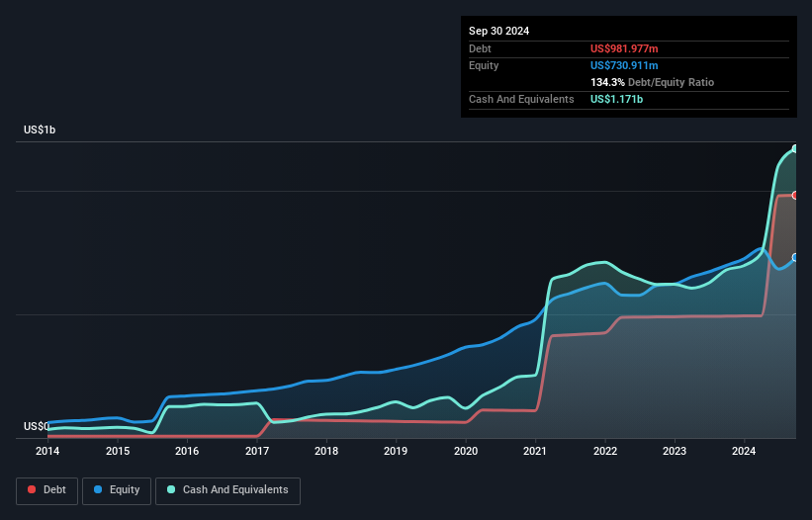Viewport: 812px width, 520px height.
Task: Click the 2020 x-axis label
Action: (x=466, y=451)
